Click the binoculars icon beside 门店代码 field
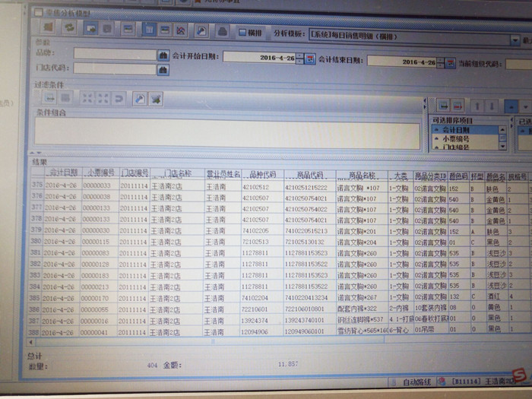Screen dimensions: 532x399 163,70
